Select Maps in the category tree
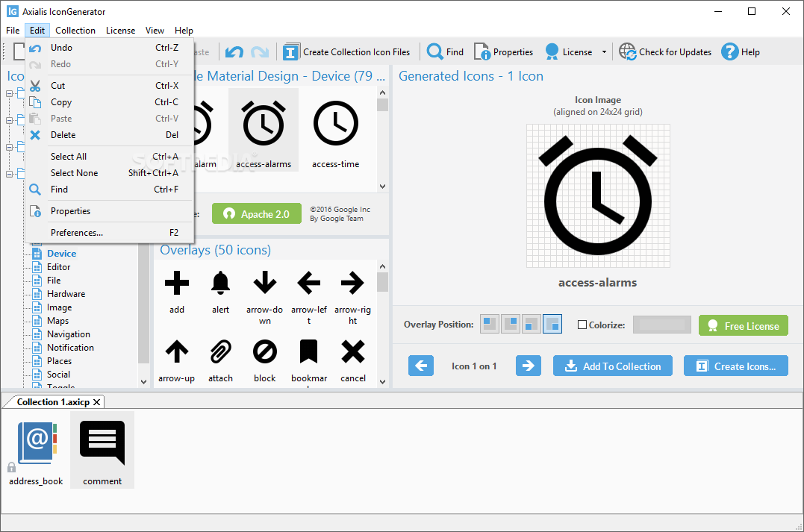The width and height of the screenshot is (804, 532). [x=57, y=321]
